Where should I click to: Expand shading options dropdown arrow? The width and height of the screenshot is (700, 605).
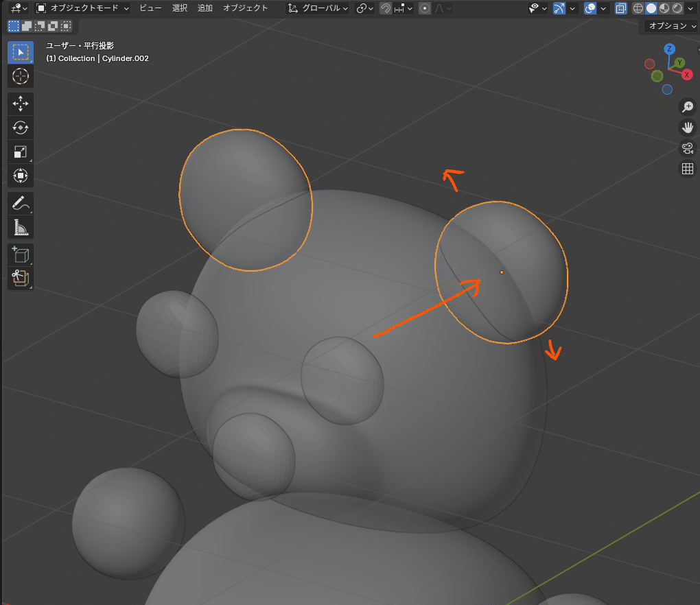click(690, 8)
